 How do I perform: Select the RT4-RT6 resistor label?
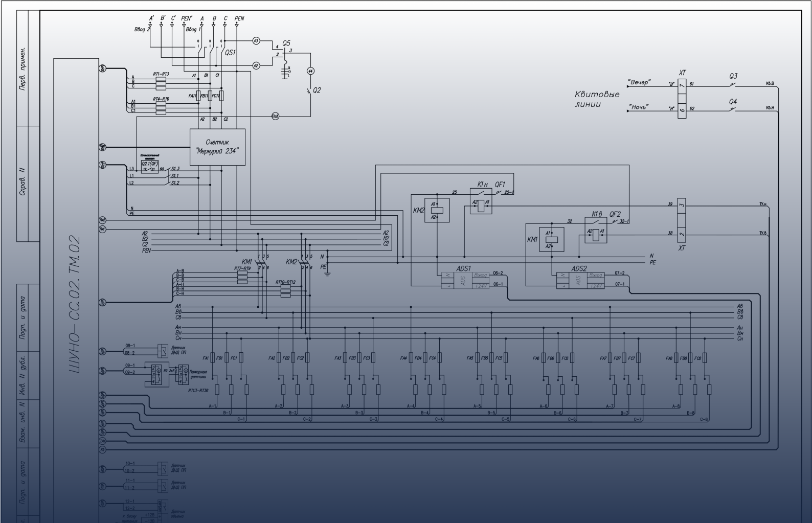pos(161,99)
